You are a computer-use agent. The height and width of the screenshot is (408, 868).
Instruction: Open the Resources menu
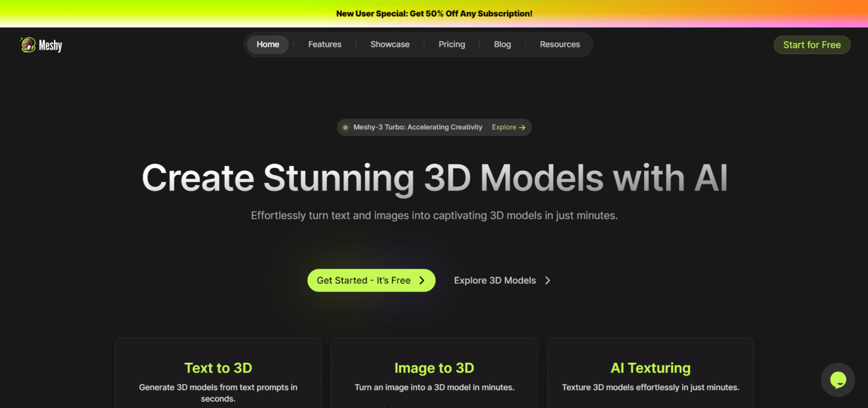click(x=559, y=44)
